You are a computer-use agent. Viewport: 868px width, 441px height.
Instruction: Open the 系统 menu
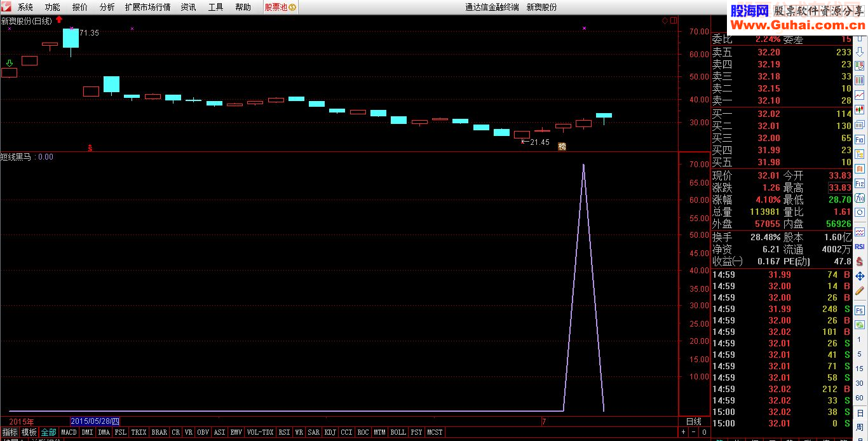click(25, 7)
